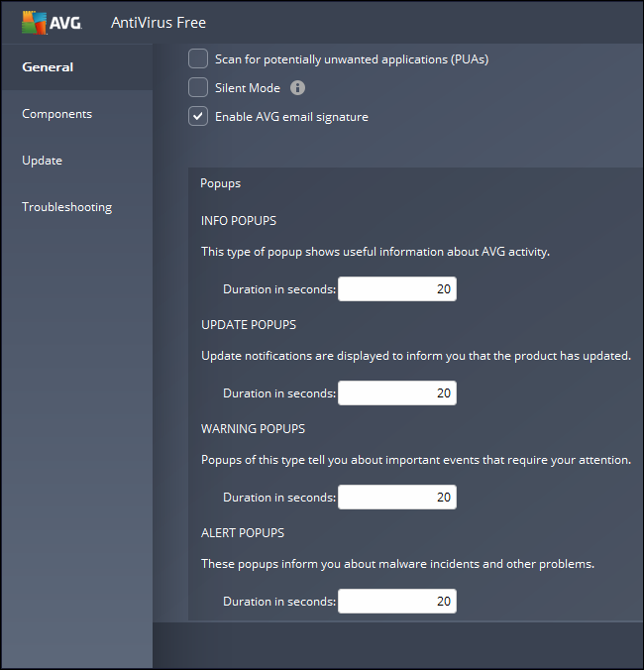Click the text about useful AVG activity information
This screenshot has height=670, width=644.
[x=376, y=252]
